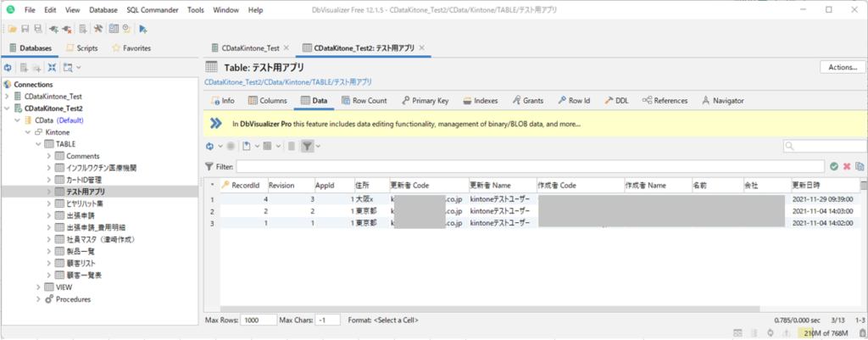Expand the CDataKintone_Test connection node
The height and width of the screenshot is (340, 868).
[x=7, y=97]
